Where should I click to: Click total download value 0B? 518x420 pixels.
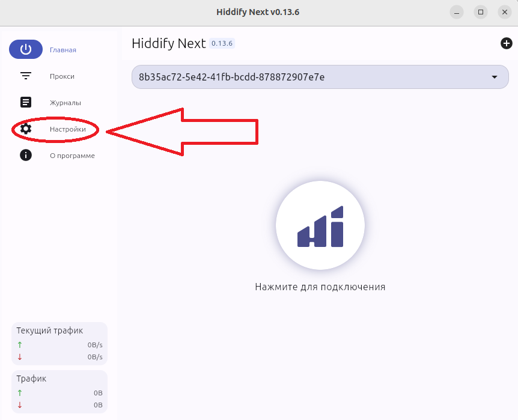coord(98,405)
